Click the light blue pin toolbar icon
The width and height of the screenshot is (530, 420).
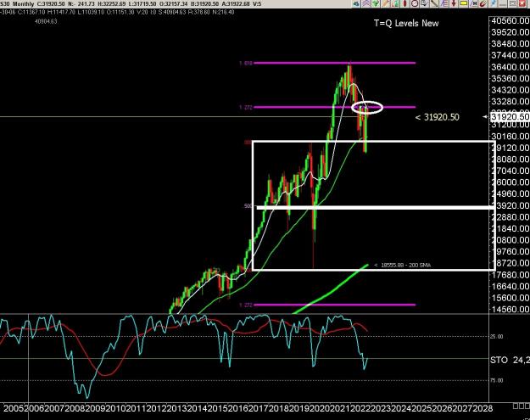pyautogui.click(x=494, y=3)
